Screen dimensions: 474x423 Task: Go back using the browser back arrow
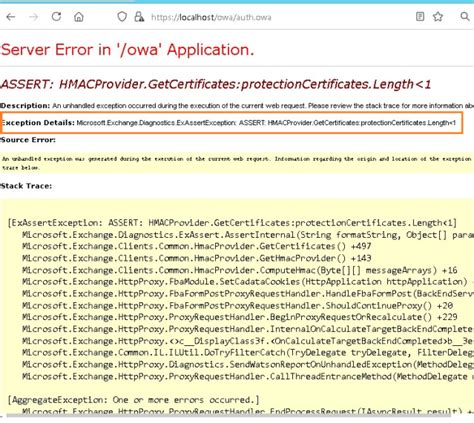coord(11,17)
